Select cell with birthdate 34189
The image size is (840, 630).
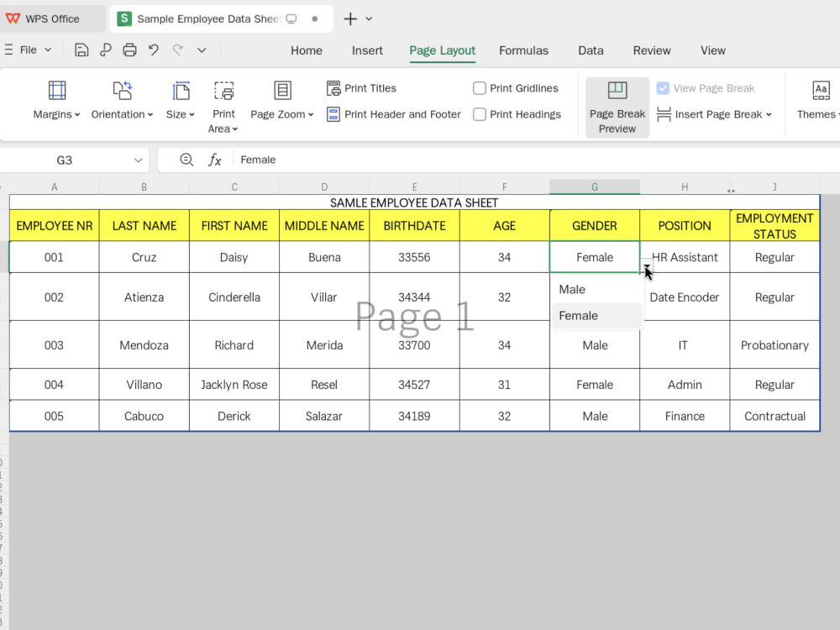[414, 417]
